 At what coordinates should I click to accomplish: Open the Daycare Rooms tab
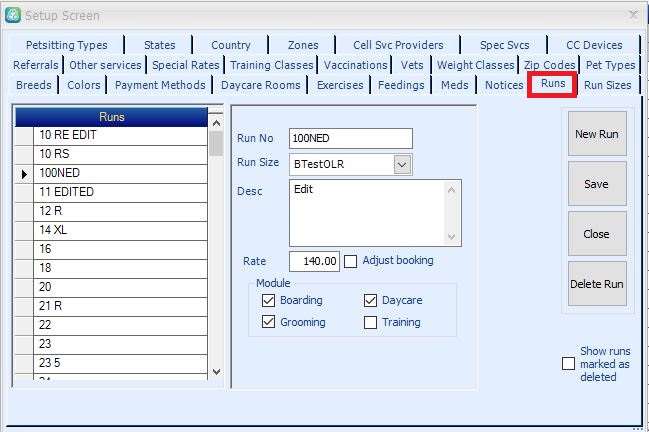260,85
